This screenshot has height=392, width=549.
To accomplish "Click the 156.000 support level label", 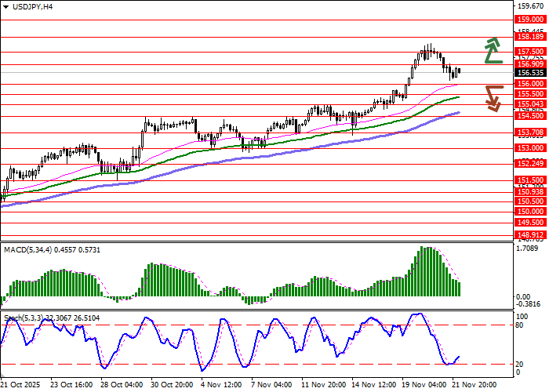I will [x=530, y=83].
